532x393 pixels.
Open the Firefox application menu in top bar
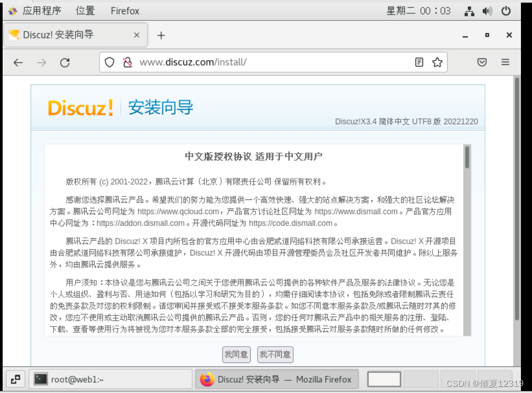click(125, 11)
